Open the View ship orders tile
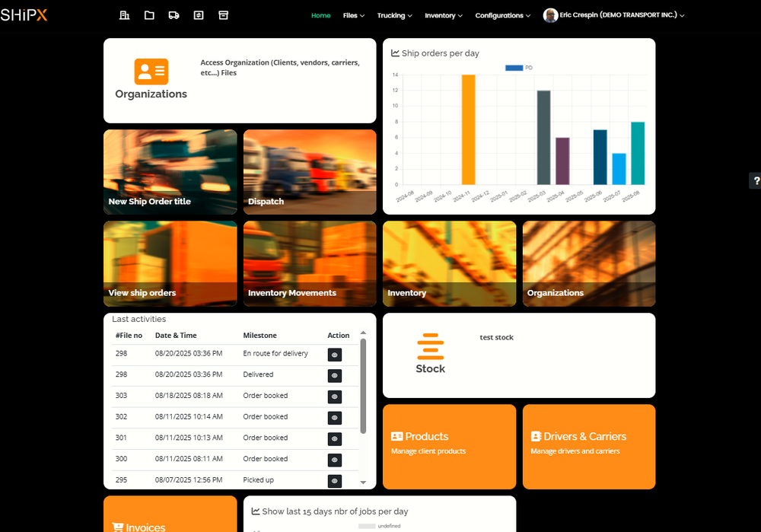The width and height of the screenshot is (761, 532). point(170,263)
